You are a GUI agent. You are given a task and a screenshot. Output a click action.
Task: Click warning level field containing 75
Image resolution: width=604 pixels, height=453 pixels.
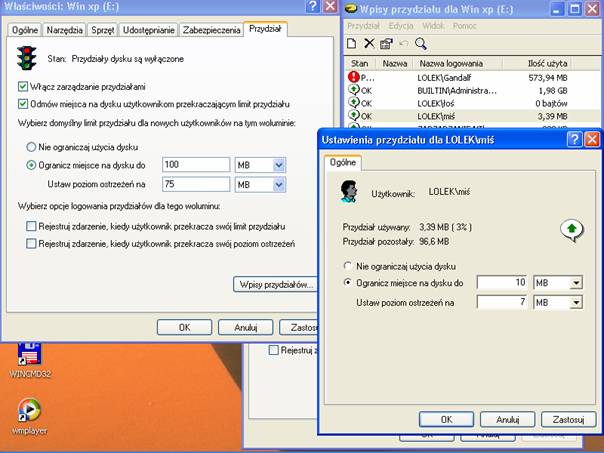tap(196, 185)
